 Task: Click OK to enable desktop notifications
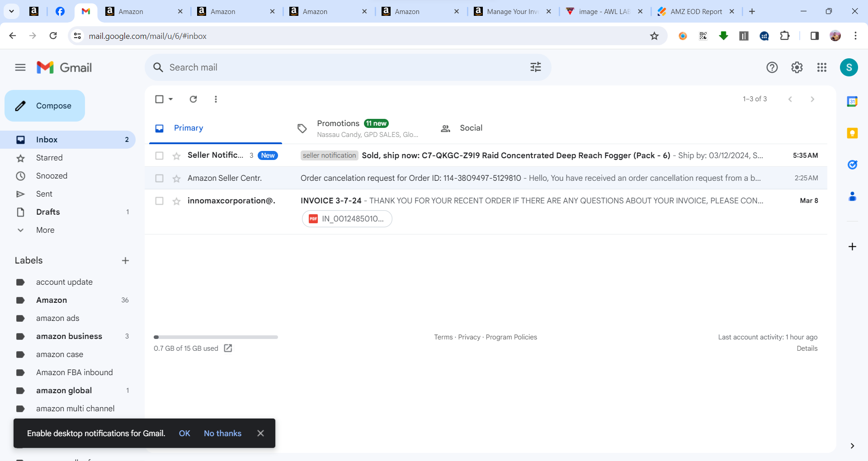pyautogui.click(x=184, y=433)
